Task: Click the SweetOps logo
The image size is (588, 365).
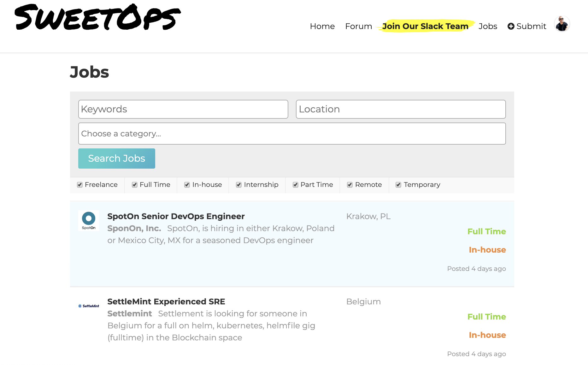Action: pyautogui.click(x=98, y=17)
